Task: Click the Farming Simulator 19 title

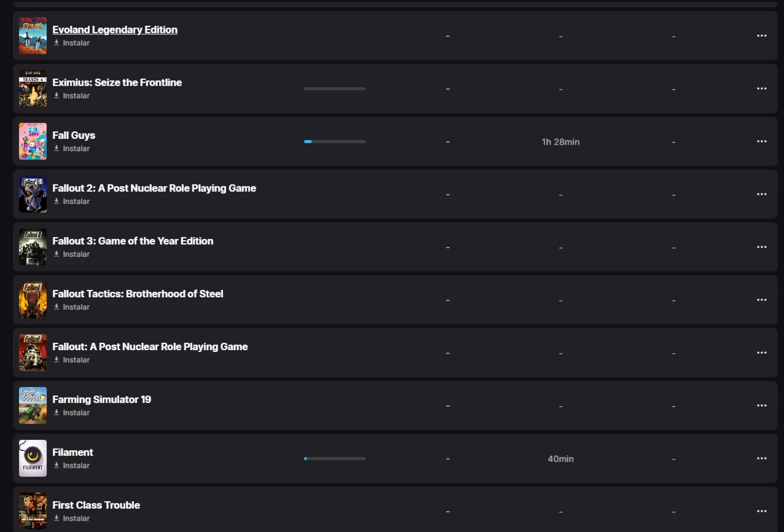Action: (x=102, y=399)
